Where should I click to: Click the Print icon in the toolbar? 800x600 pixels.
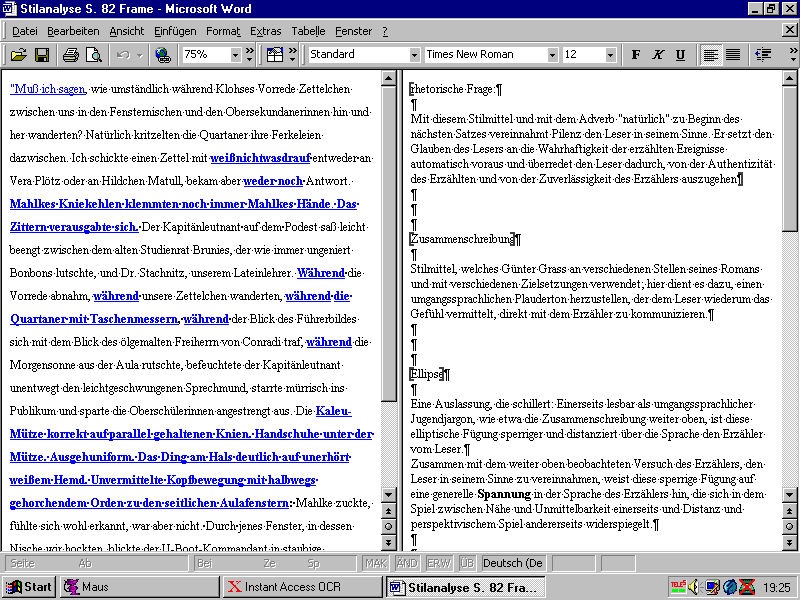point(71,54)
